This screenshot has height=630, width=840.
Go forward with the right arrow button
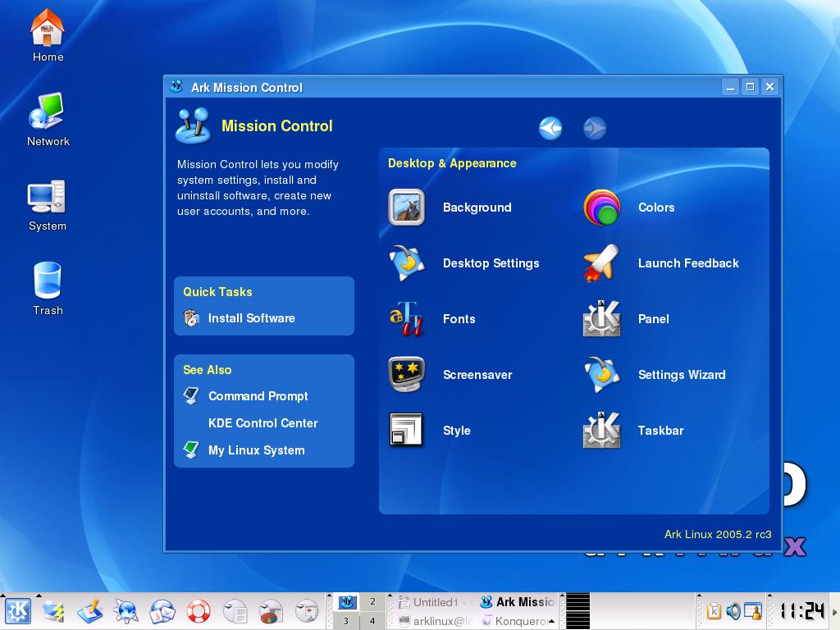tap(595, 129)
